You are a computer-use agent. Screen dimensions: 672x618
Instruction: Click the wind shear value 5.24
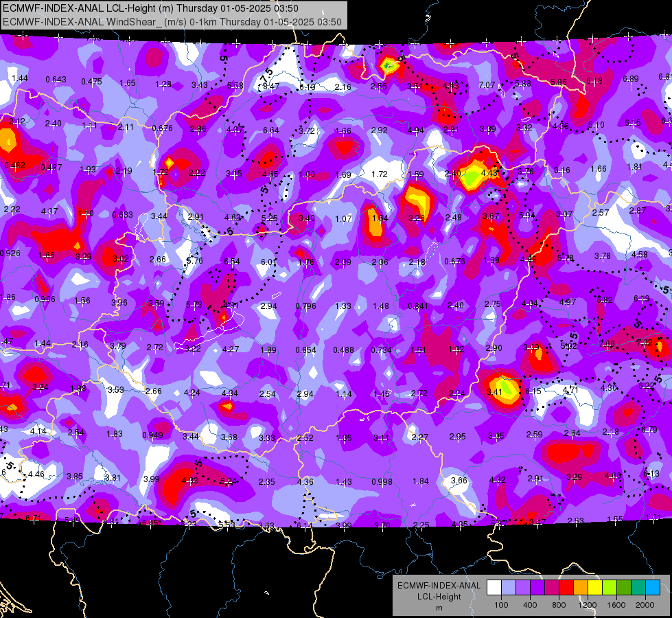tap(228, 481)
